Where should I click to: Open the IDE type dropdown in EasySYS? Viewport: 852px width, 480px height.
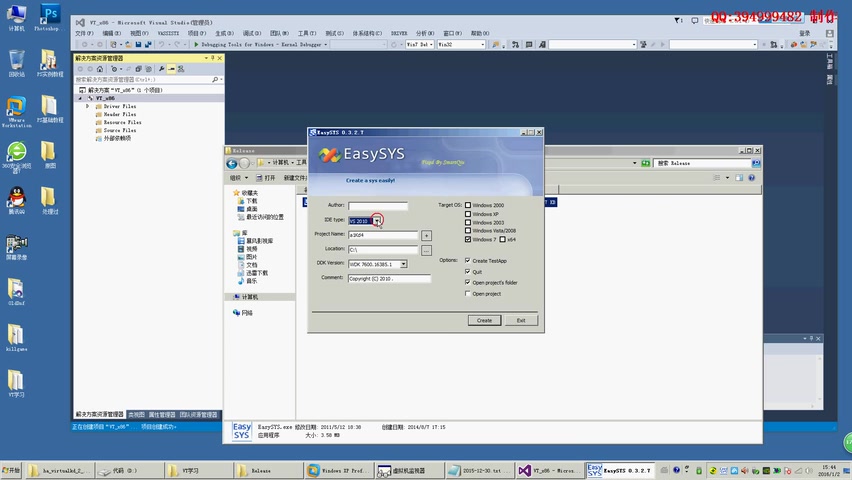click(x=377, y=221)
